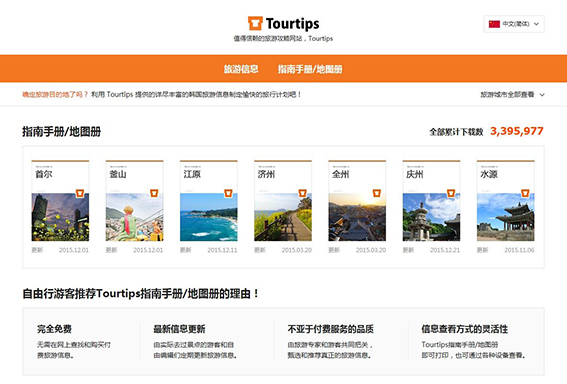This screenshot has width=567, height=384.
Task: Click the badge icon on 全州 cover
Action: click(x=376, y=193)
